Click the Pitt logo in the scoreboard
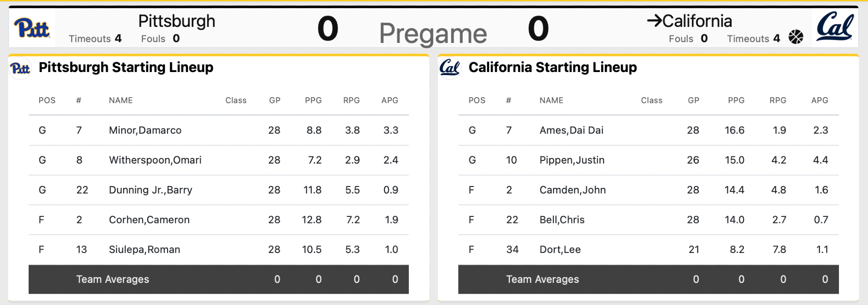The image size is (868, 305). [32, 29]
